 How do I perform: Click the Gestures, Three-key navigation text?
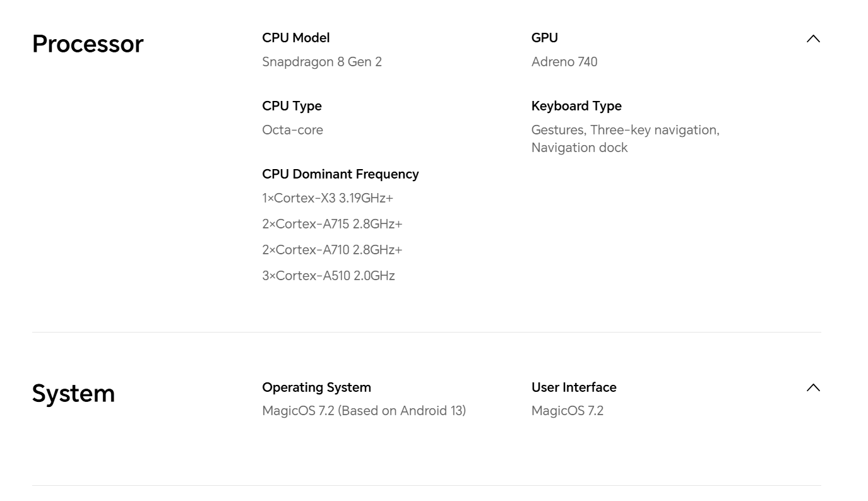click(x=625, y=130)
